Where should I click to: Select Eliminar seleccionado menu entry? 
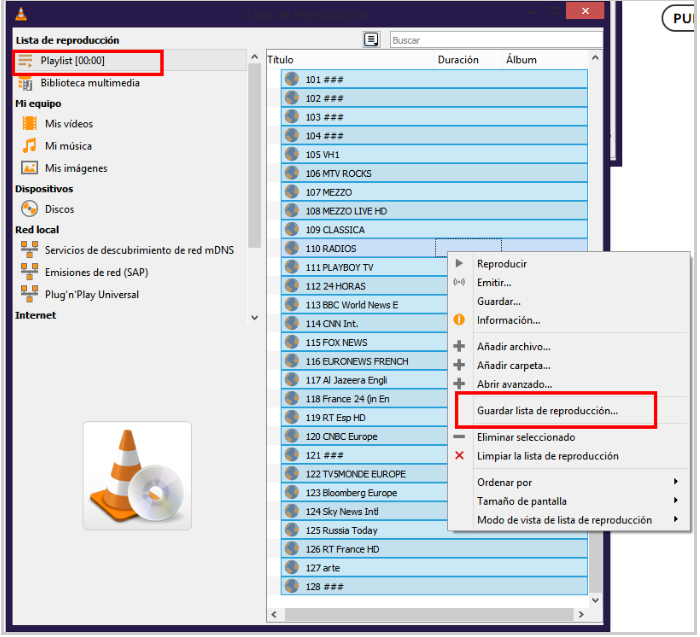[x=569, y=437]
